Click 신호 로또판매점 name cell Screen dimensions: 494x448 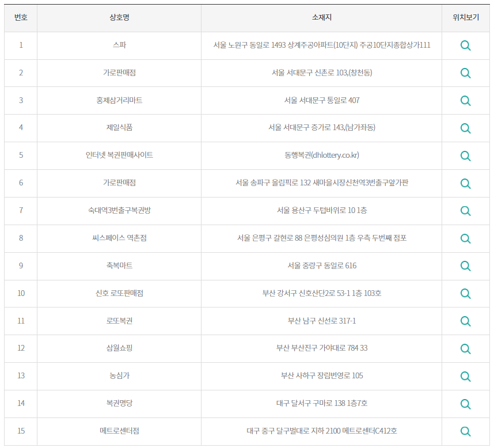(119, 293)
